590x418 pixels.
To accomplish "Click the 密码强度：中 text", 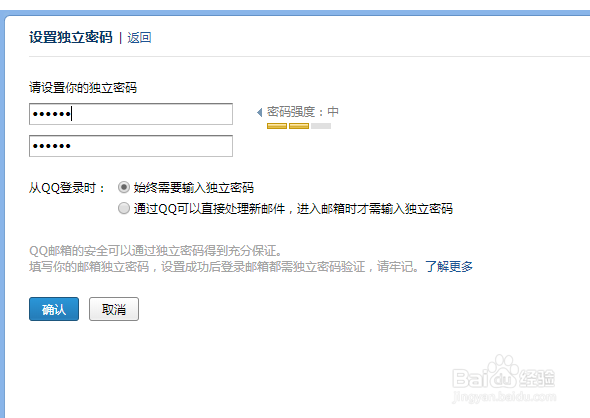I will point(303,112).
